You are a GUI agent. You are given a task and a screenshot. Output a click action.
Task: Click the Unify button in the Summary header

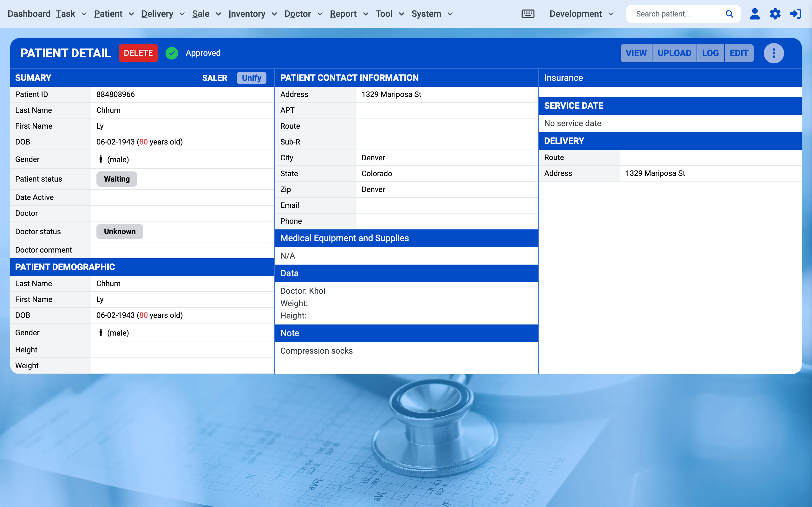tap(251, 77)
